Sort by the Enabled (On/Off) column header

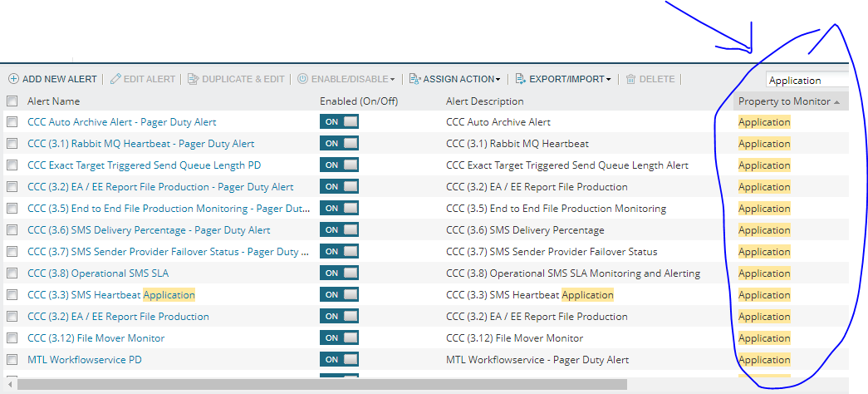tap(359, 101)
